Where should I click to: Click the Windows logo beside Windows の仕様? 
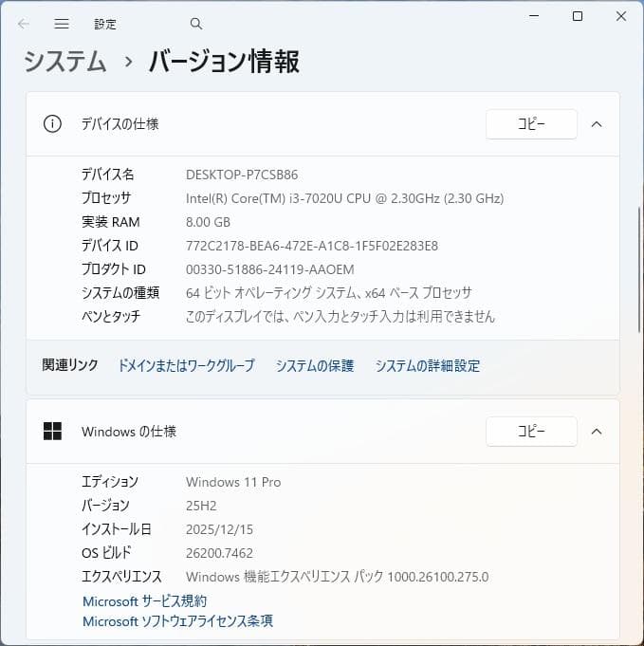52,432
